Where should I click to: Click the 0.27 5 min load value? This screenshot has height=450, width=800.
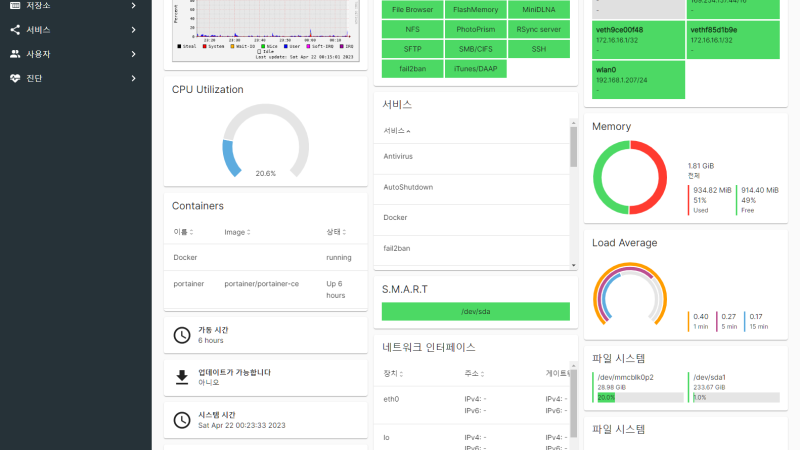pos(729,316)
